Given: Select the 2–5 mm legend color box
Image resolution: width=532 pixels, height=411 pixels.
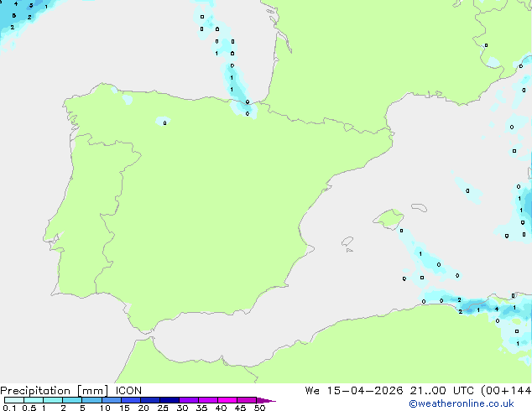Looking at the screenshot, I should (72, 400).
